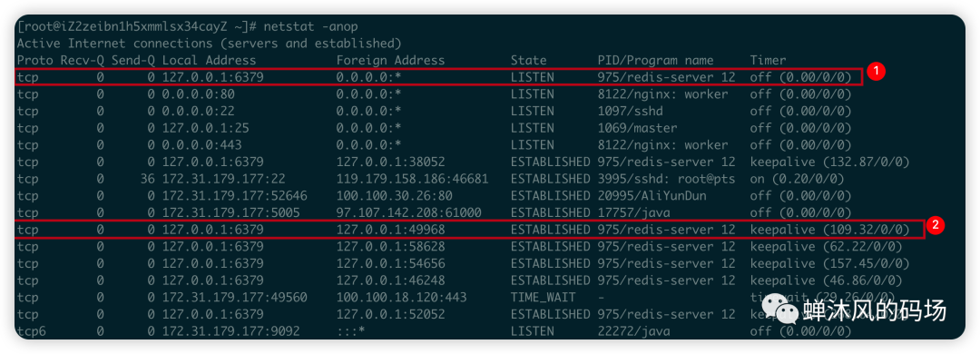Click foreign address 97.107.142.208:61000
Viewport: 980px width, 354px height.
pyautogui.click(x=408, y=212)
